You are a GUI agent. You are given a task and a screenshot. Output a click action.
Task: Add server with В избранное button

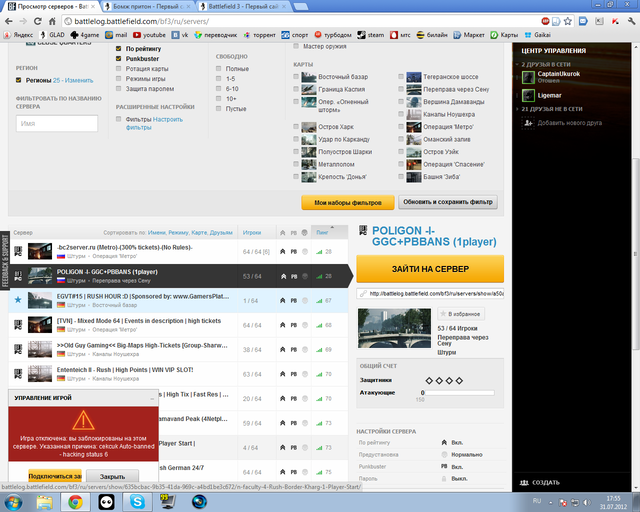pyautogui.click(x=461, y=314)
